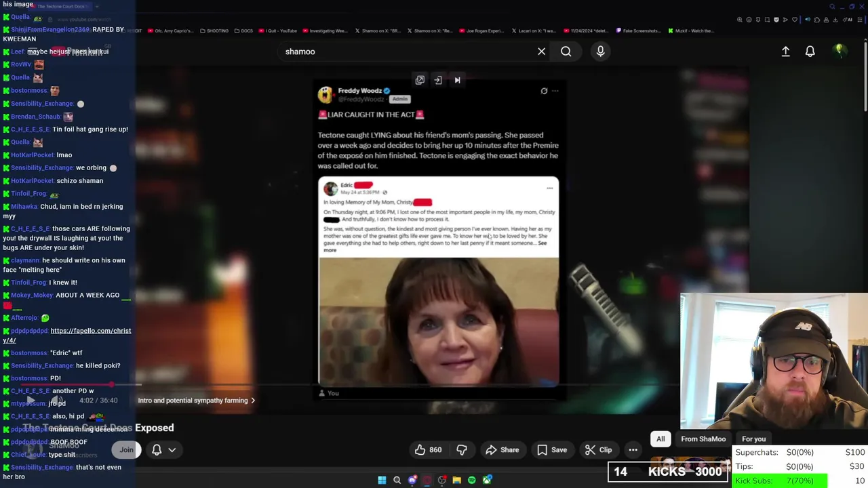
Task: Click the 'Freddy Woodz' display name
Action: click(x=359, y=91)
